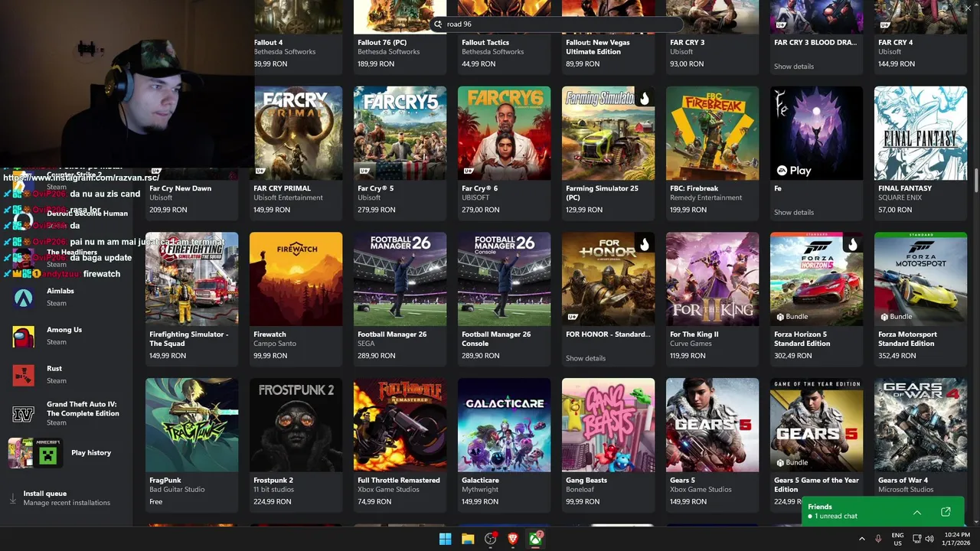
Task: Open File Explorer from the taskbar
Action: point(468,539)
